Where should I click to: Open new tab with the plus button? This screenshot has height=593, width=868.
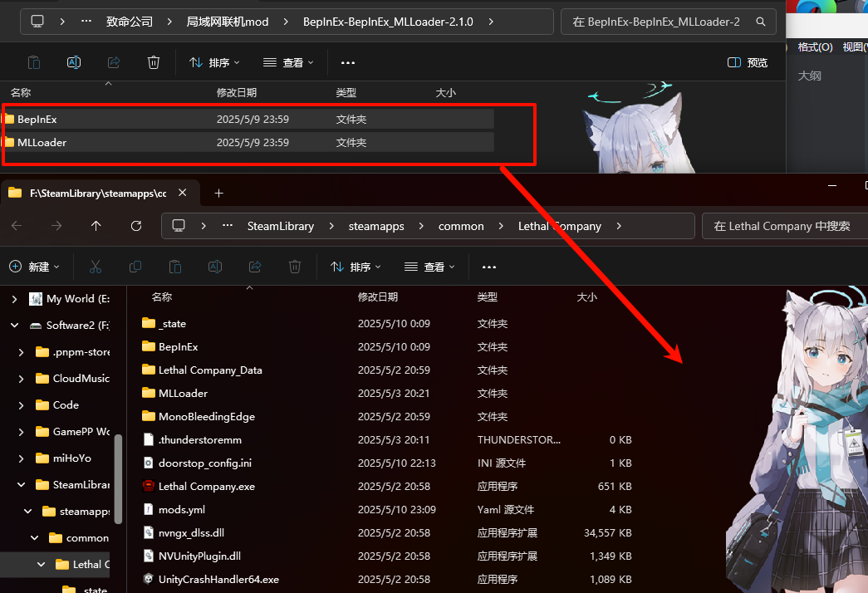[x=219, y=193]
